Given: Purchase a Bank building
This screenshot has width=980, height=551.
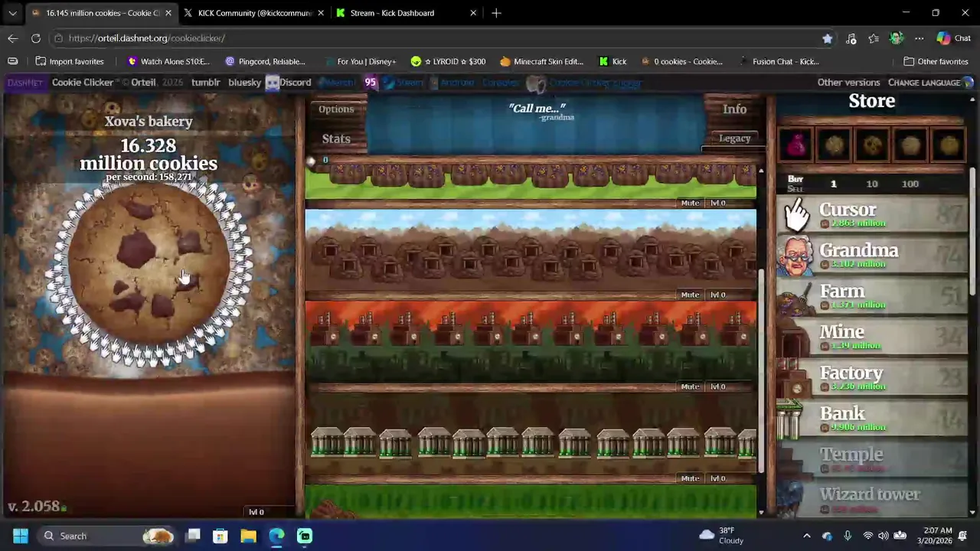Looking at the screenshot, I should pyautogui.click(x=871, y=419).
